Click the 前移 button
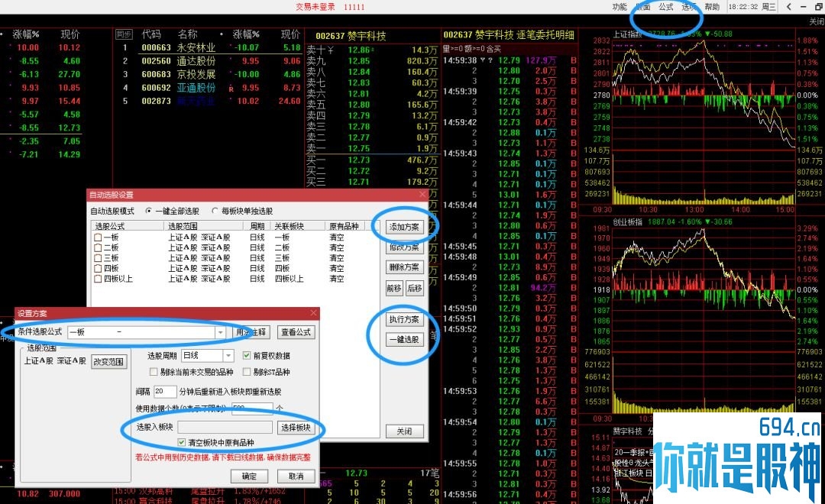The height and width of the screenshot is (504, 825). pyautogui.click(x=394, y=288)
